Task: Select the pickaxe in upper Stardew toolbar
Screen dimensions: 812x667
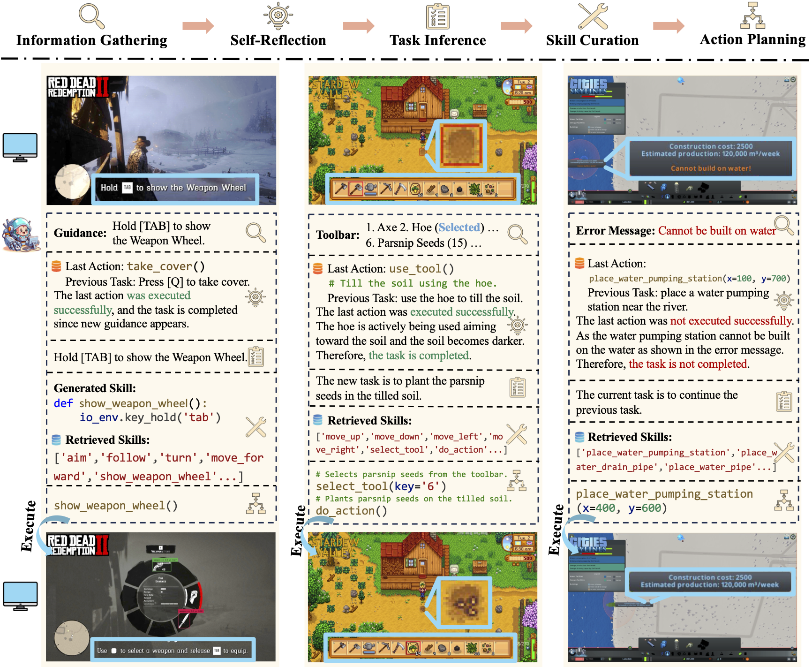Action: point(386,189)
